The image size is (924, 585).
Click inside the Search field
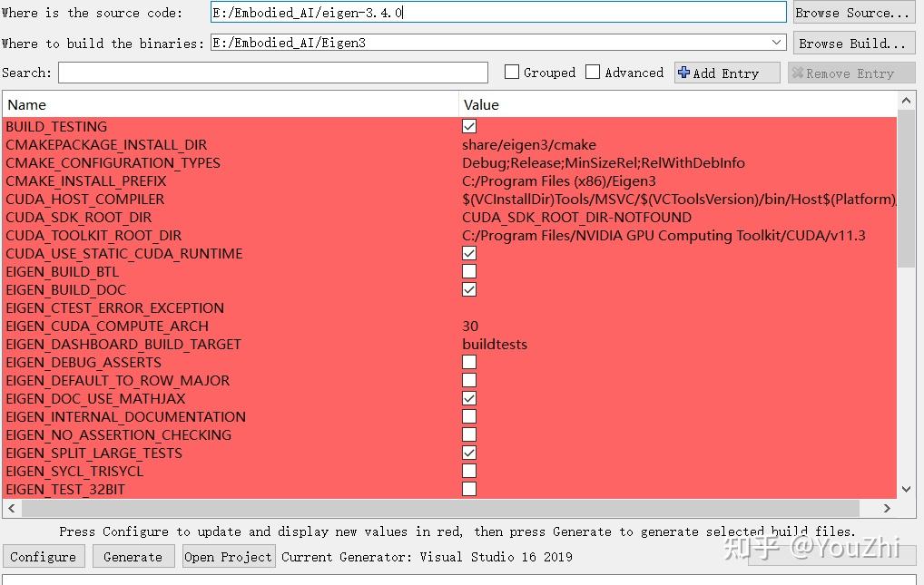(x=272, y=72)
